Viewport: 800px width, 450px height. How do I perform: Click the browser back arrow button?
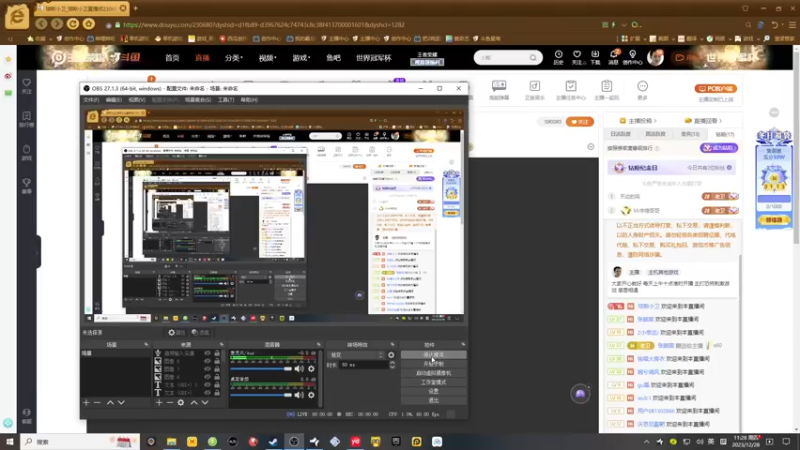[x=41, y=24]
